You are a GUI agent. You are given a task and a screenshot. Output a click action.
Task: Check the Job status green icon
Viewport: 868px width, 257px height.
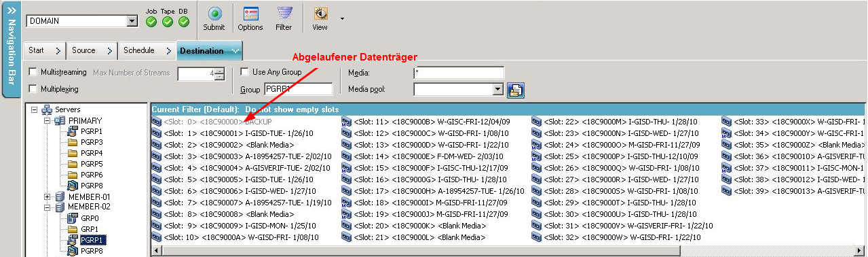tap(151, 22)
